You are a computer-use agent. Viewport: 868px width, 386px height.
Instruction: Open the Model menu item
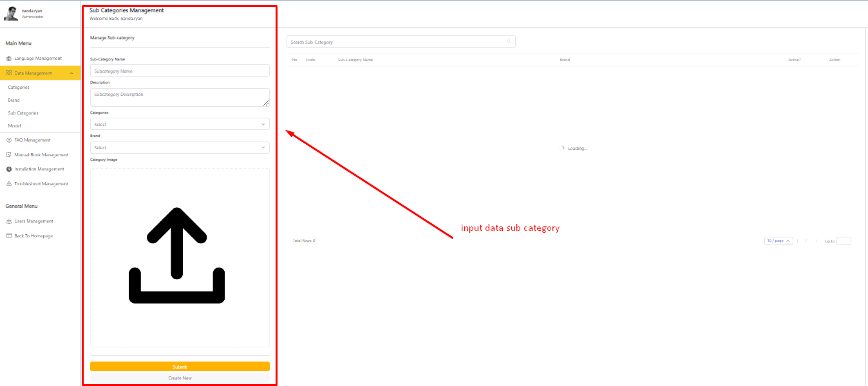coord(15,126)
